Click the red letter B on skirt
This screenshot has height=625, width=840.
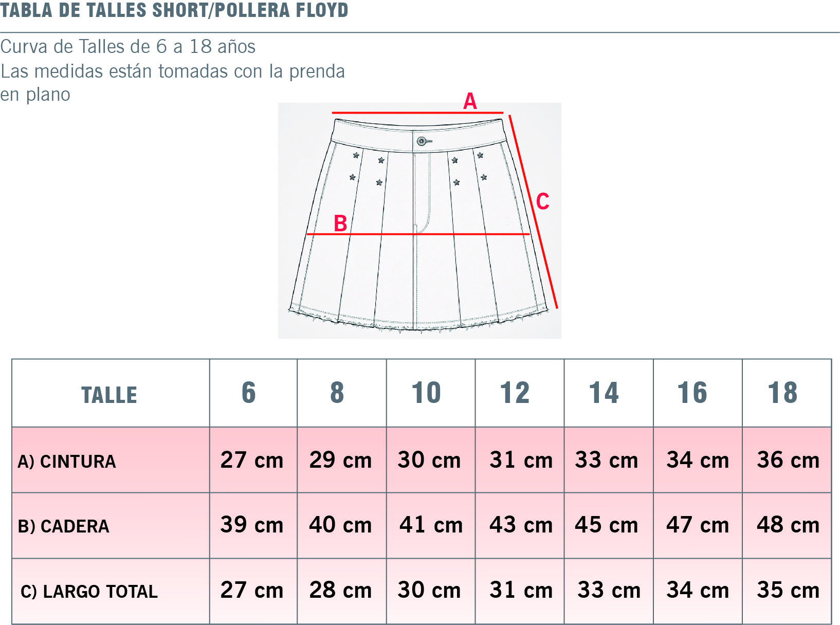click(x=340, y=224)
